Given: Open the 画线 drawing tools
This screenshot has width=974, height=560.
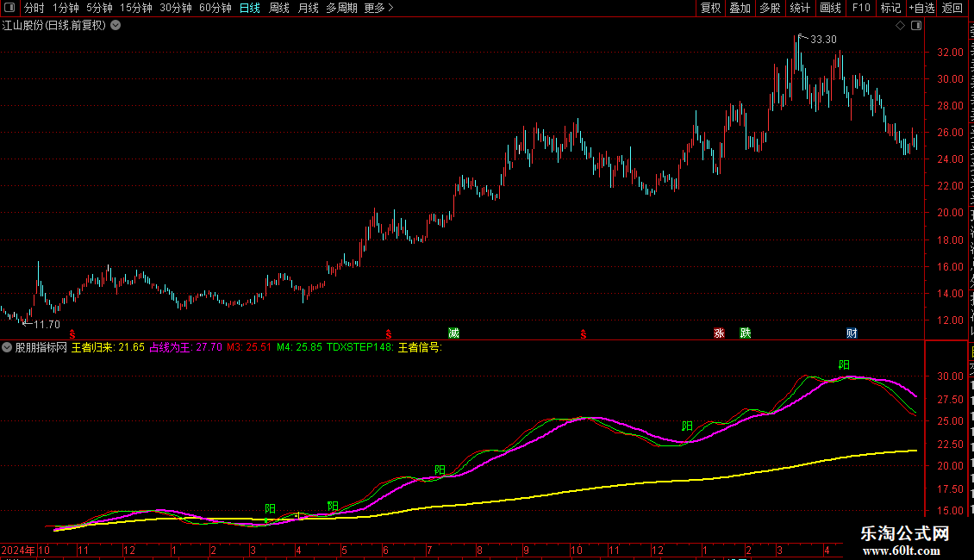Looking at the screenshot, I should pos(831,8).
